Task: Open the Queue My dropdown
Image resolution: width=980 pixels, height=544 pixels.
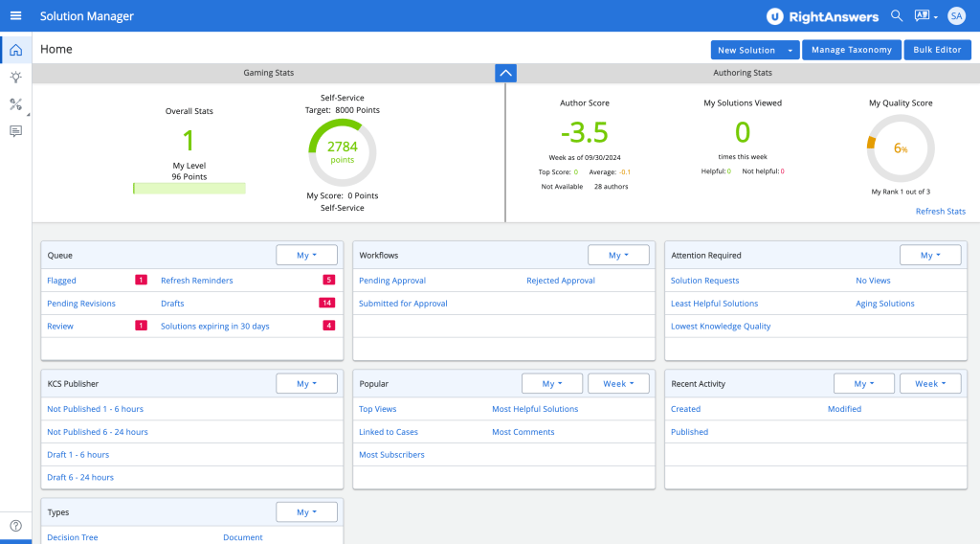Action: click(306, 255)
